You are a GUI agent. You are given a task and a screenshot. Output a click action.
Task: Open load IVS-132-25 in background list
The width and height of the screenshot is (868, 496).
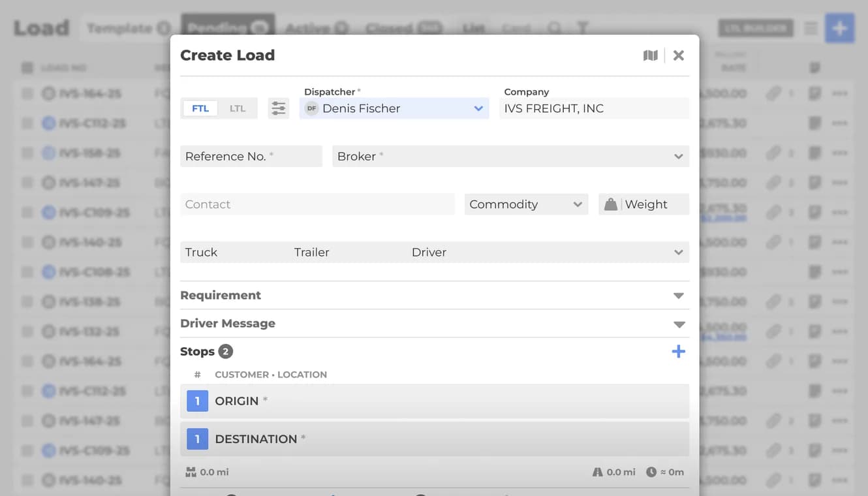[89, 332]
